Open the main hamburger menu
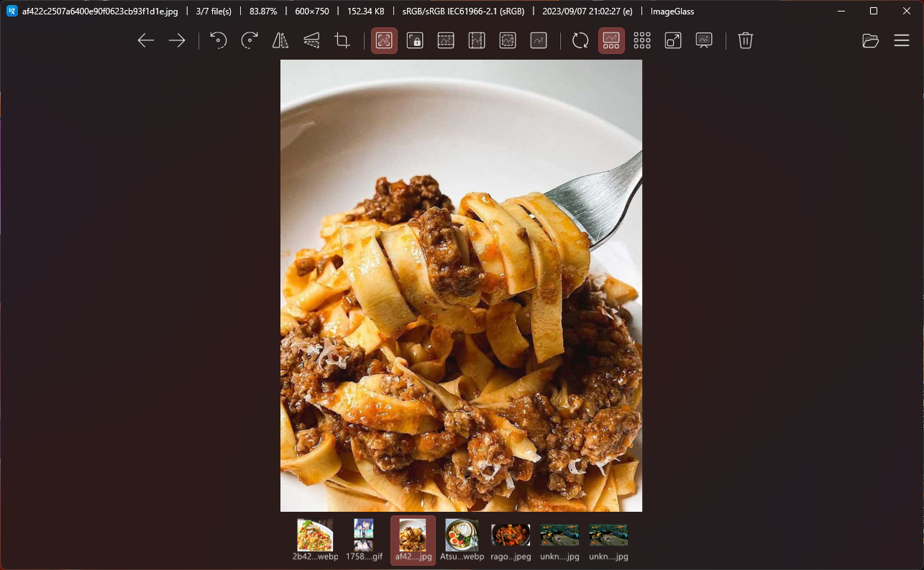The height and width of the screenshot is (570, 924). [x=902, y=41]
